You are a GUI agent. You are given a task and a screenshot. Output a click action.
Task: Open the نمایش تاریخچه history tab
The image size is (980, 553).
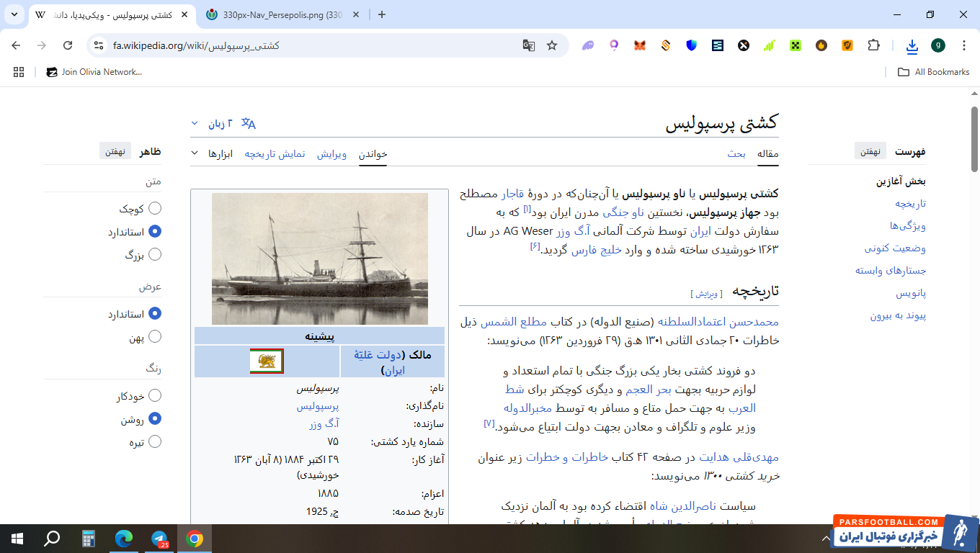coord(275,153)
